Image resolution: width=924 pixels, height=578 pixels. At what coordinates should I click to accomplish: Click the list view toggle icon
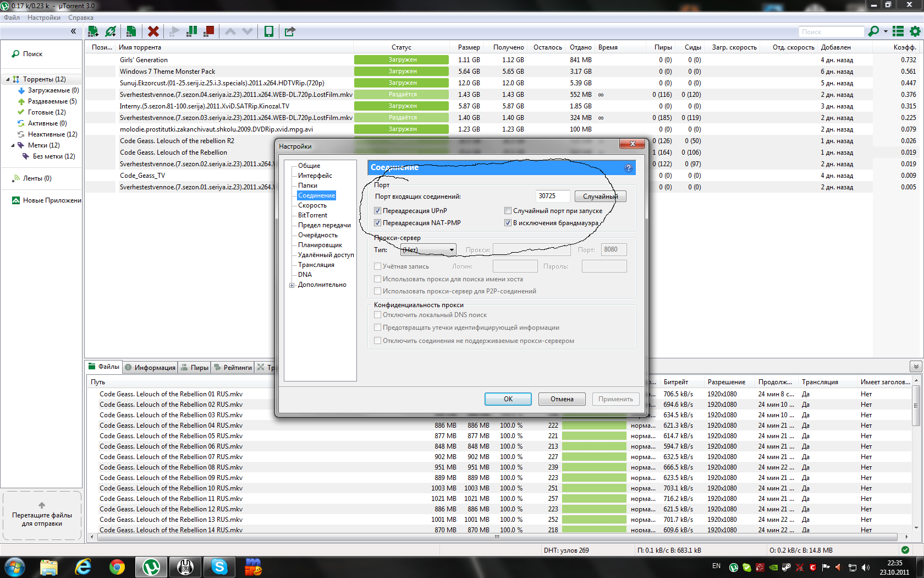point(898,31)
